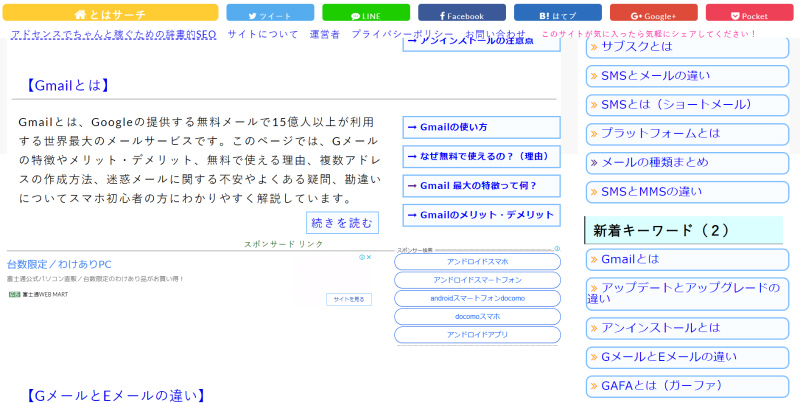
Task: Save the page to Pocket
Action: pyautogui.click(x=749, y=14)
